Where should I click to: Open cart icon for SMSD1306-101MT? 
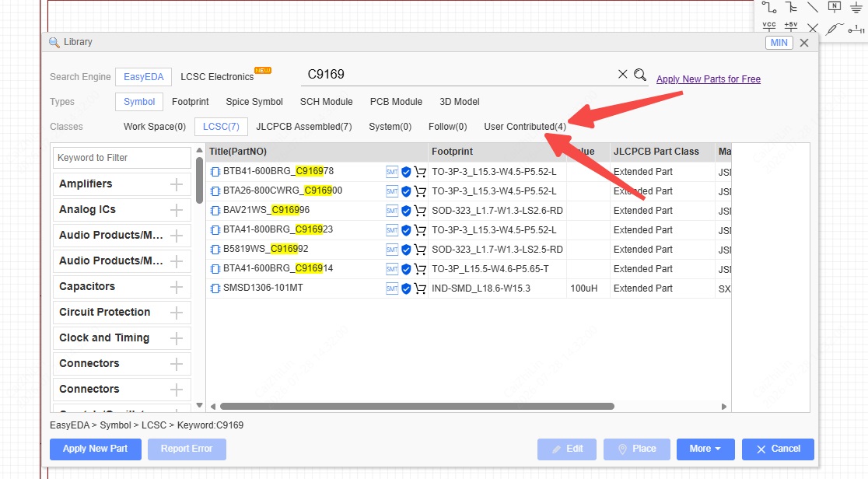pyautogui.click(x=420, y=288)
